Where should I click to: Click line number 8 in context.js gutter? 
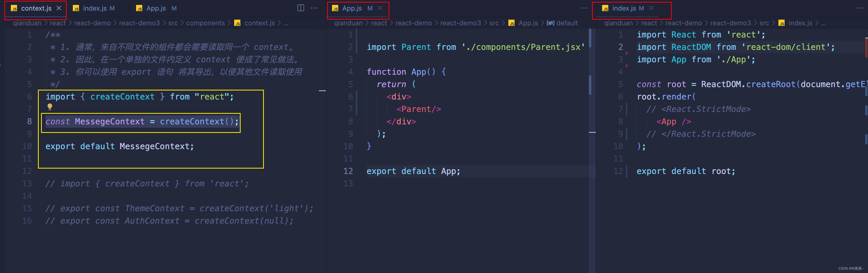click(x=29, y=122)
